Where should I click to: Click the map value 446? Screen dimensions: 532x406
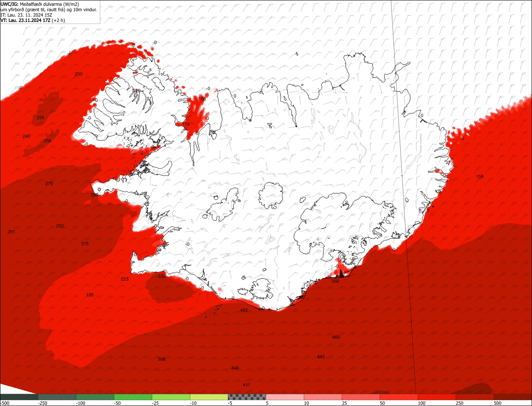[x=235, y=368]
